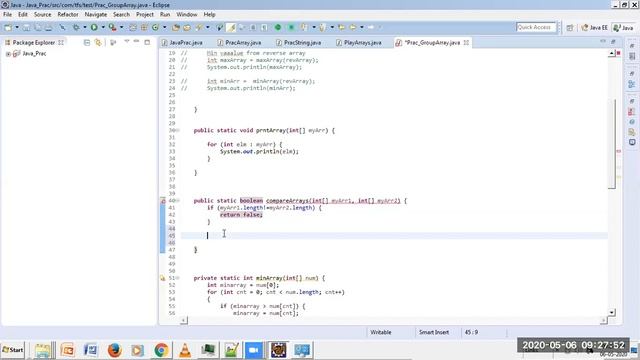
Task: Click the Open Task toolbar icon
Action: click(x=187, y=27)
